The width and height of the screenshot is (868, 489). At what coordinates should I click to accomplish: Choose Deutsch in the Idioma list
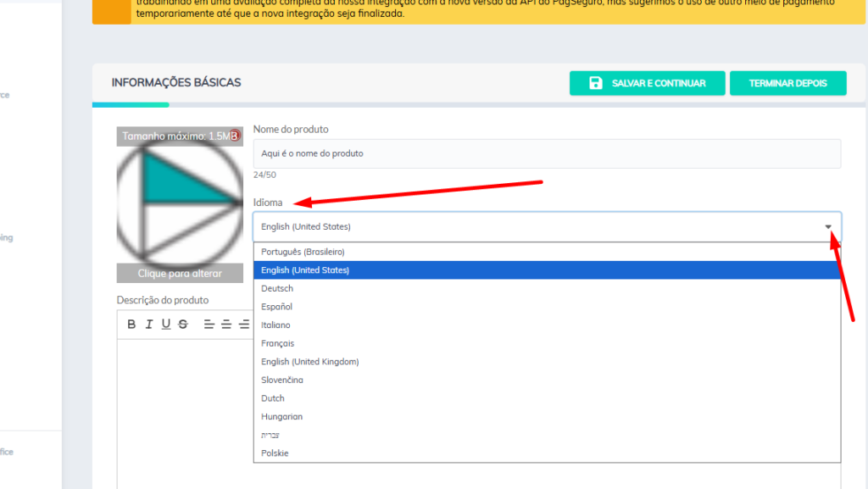[x=277, y=288]
